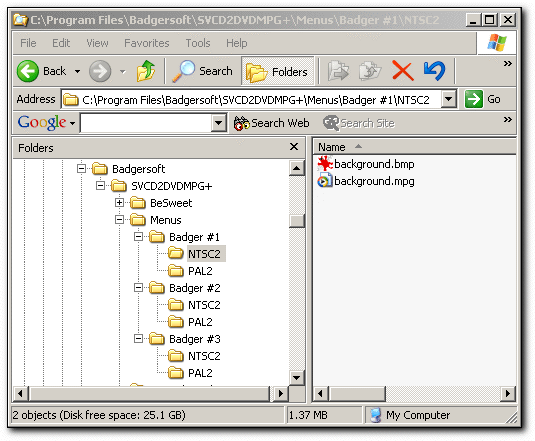Open the View menu

point(97,43)
